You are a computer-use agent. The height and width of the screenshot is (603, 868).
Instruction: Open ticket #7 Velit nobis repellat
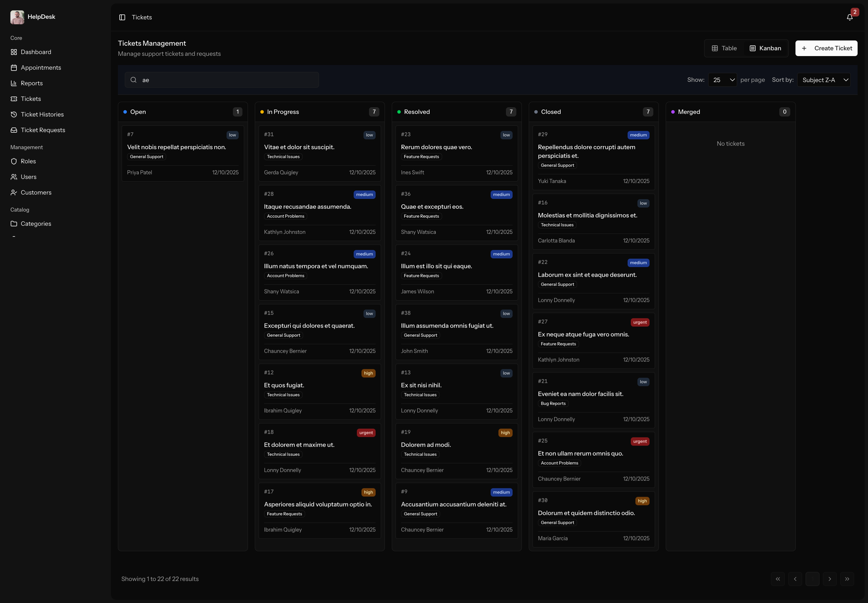pos(183,153)
